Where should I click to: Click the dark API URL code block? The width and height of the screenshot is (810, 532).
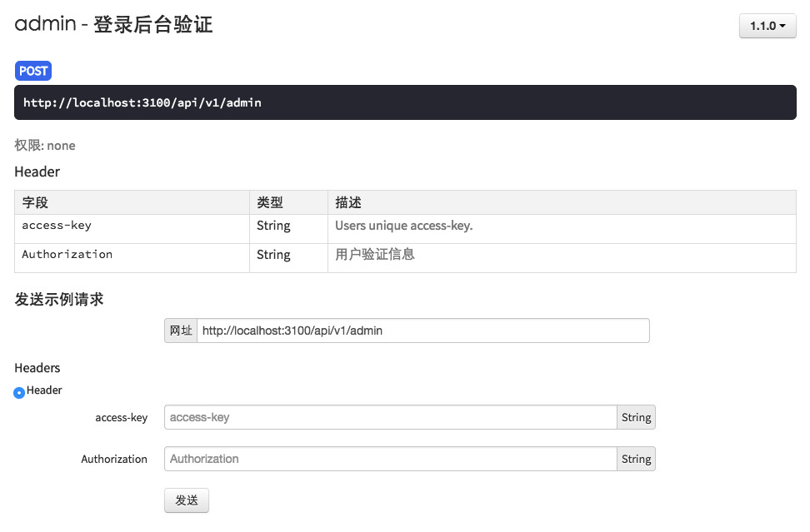[405, 102]
